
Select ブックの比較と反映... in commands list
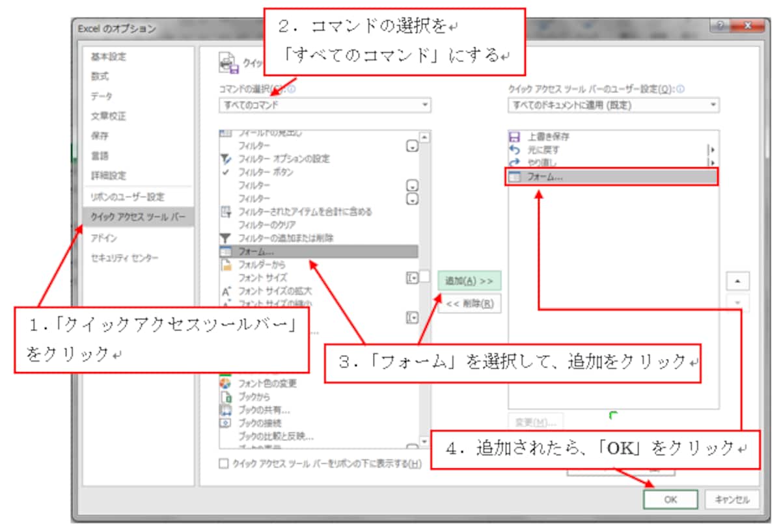276,436
